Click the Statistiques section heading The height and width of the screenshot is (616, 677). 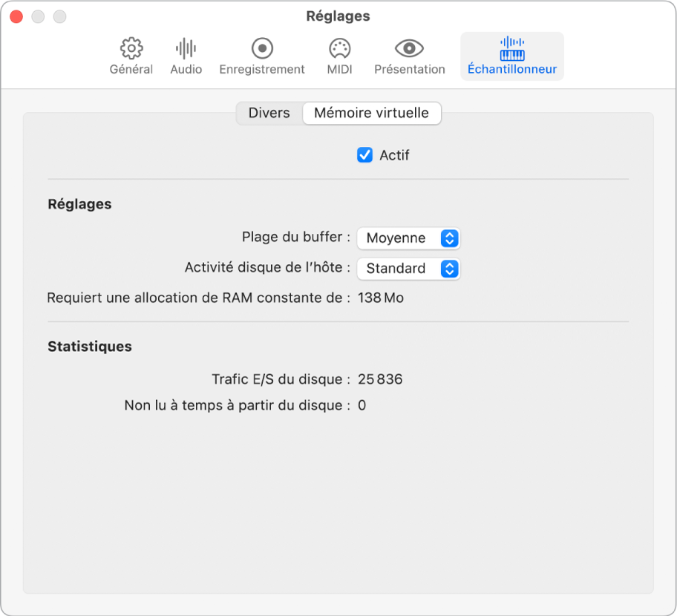coord(90,346)
